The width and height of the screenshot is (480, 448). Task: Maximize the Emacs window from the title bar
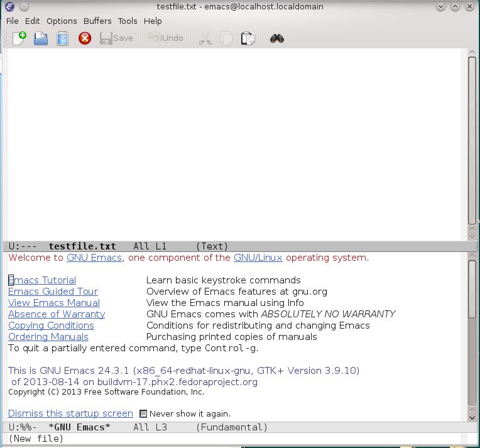pos(455,7)
